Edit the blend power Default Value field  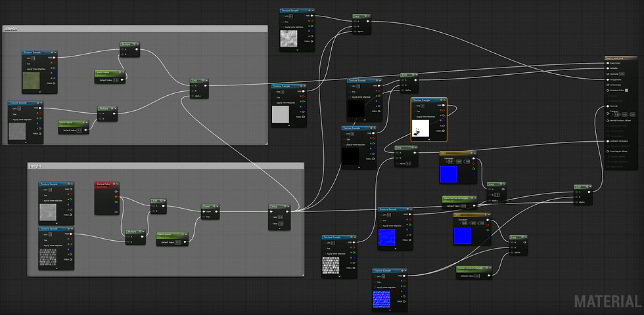178,242
